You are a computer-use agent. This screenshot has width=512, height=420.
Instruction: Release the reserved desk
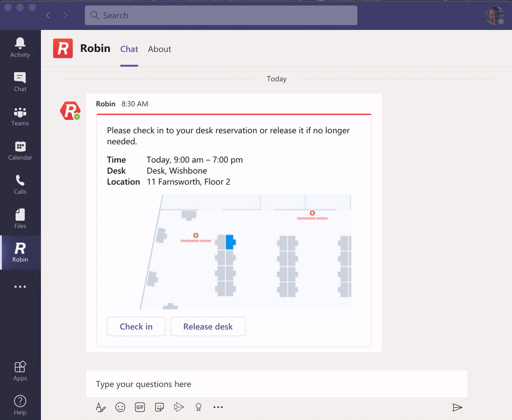coord(208,326)
